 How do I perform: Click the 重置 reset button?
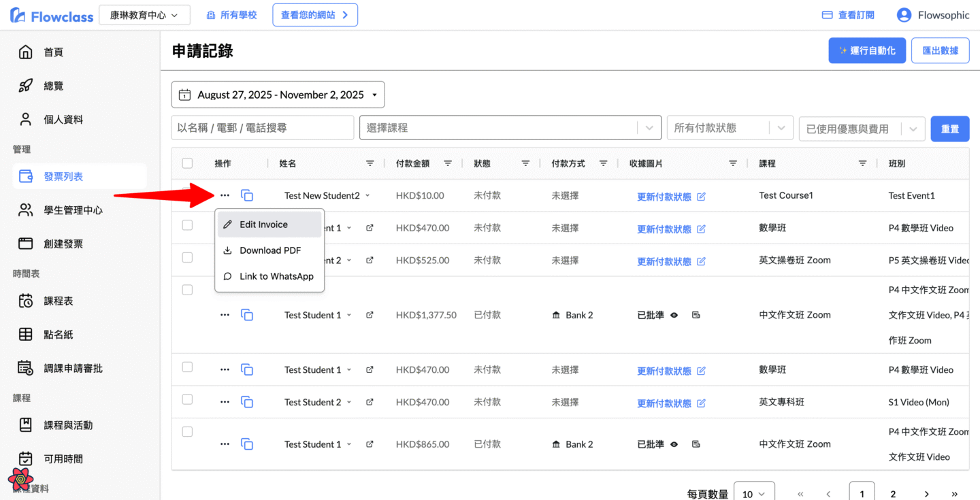click(x=949, y=129)
